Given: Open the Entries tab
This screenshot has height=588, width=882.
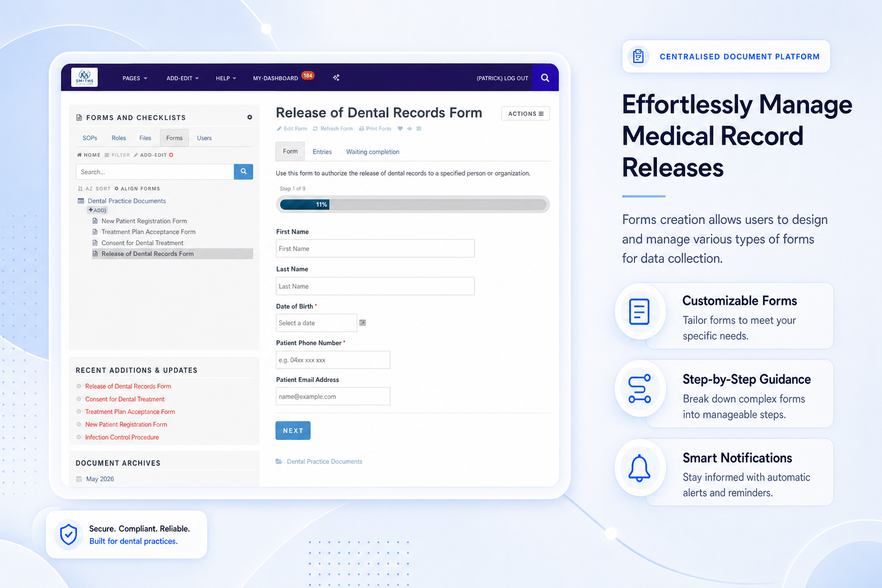Looking at the screenshot, I should (322, 152).
